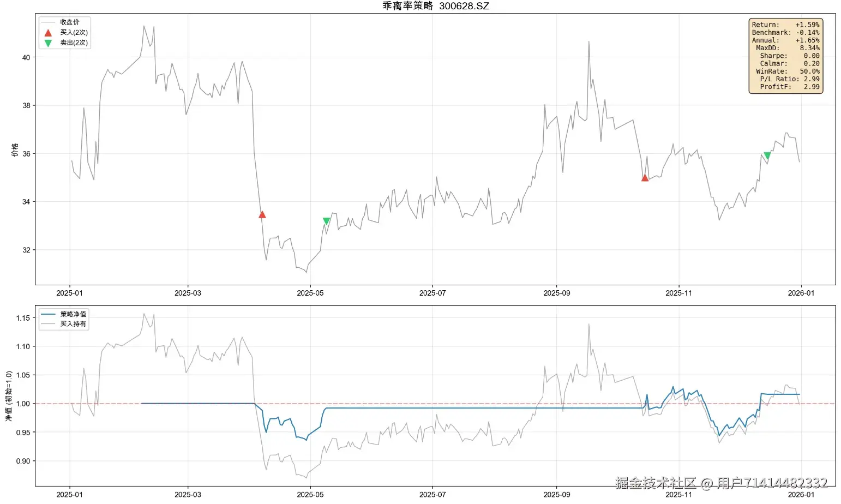The image size is (841, 504).
Task: Click the 买入持有 legend label
Action: pos(73,324)
